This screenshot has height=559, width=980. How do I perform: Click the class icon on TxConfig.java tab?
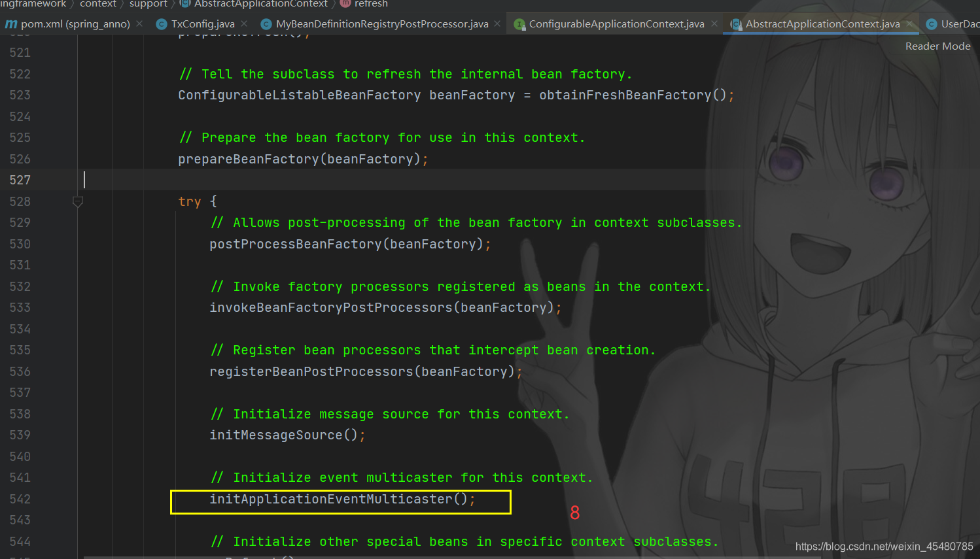click(x=162, y=24)
